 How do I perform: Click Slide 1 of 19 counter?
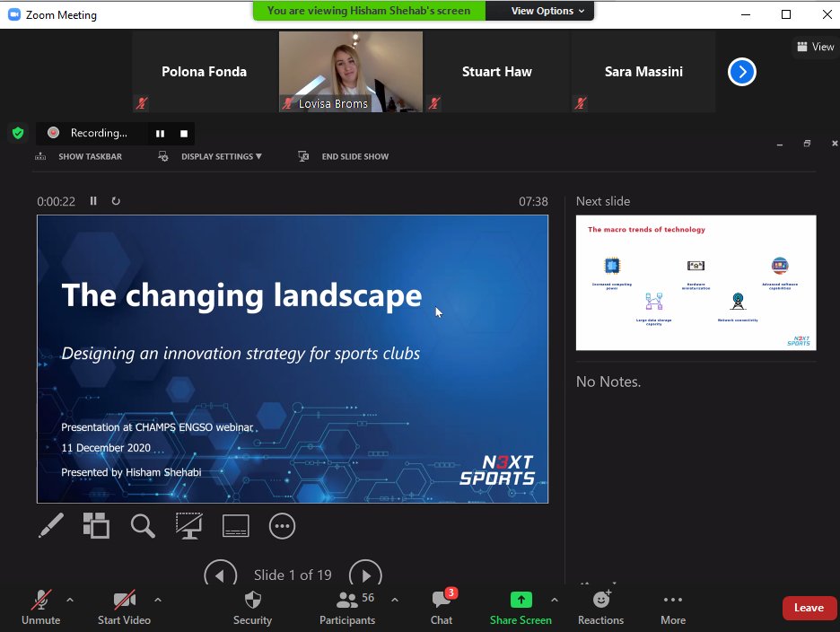[x=293, y=575]
